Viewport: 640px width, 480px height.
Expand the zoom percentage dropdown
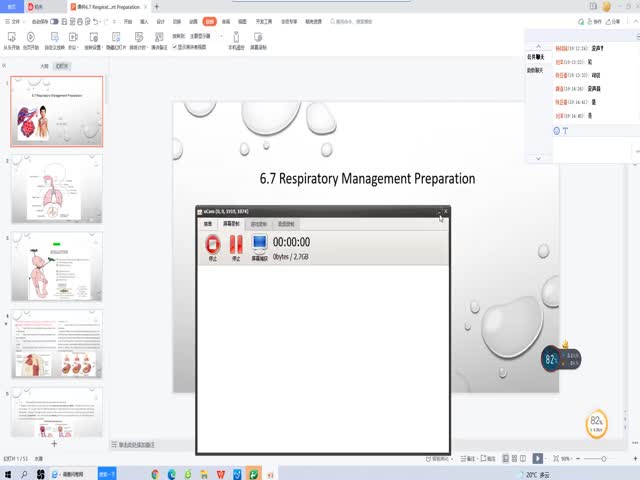[571, 459]
